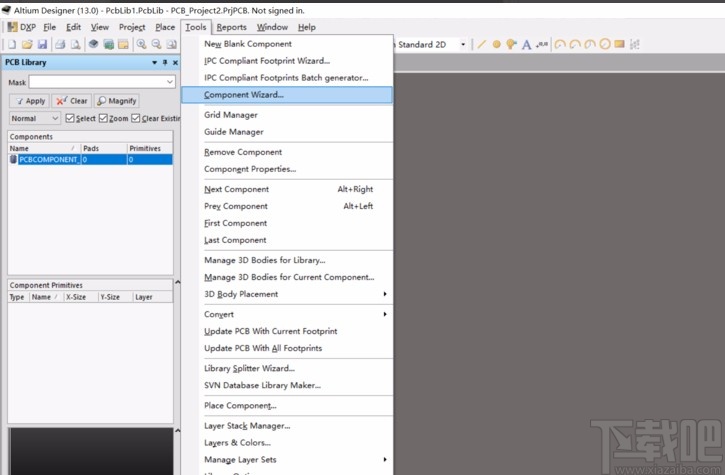Screen dimensions: 725x475
Task: Open the Reports menu
Action: point(231,27)
